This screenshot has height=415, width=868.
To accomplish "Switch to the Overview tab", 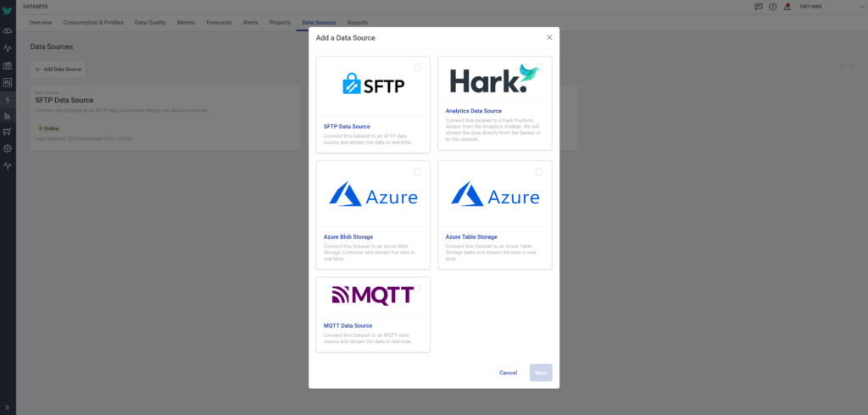I will (41, 23).
